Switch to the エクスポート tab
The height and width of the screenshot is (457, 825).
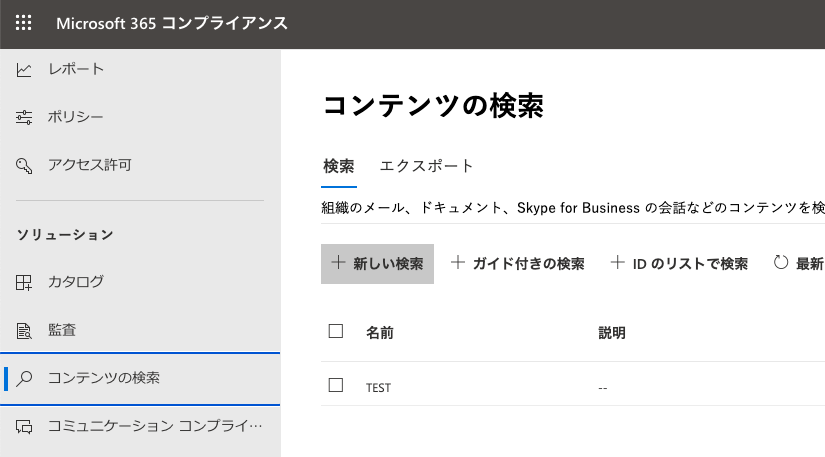[x=427, y=166]
